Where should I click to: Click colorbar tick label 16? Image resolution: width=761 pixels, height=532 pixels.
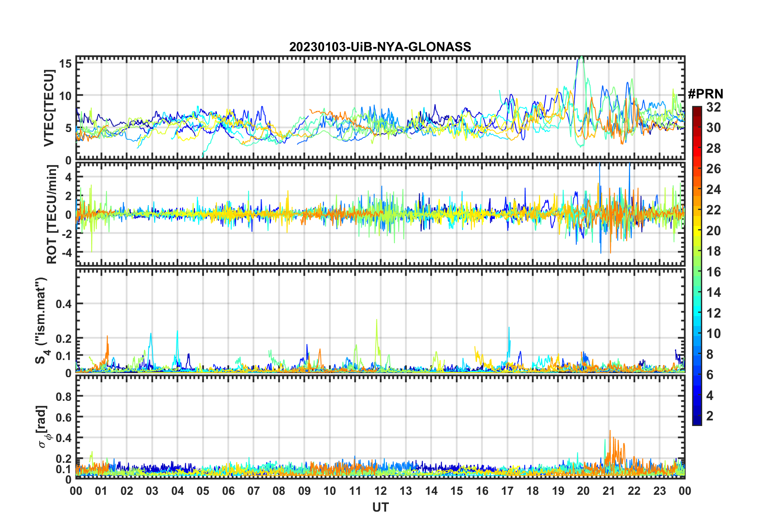click(x=713, y=272)
